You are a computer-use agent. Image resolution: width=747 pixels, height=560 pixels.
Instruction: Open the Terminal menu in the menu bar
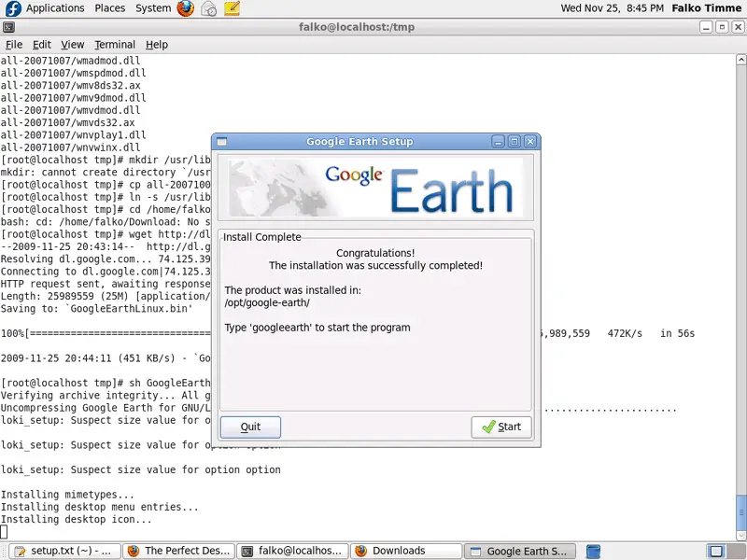tap(115, 45)
